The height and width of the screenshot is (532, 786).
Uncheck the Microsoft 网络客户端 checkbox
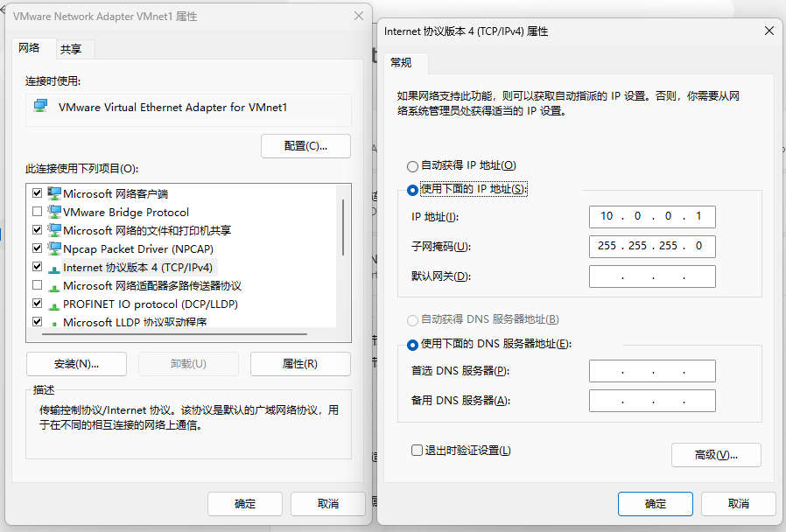point(37,192)
